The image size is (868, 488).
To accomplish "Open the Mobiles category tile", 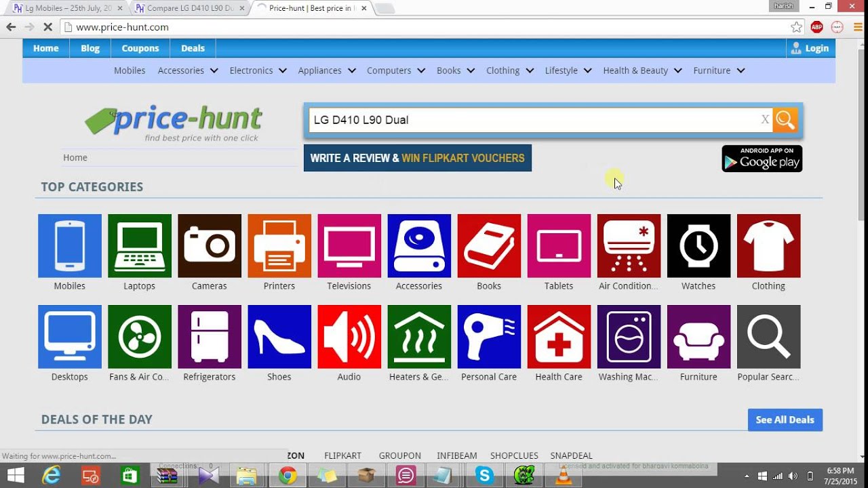I will tap(70, 246).
